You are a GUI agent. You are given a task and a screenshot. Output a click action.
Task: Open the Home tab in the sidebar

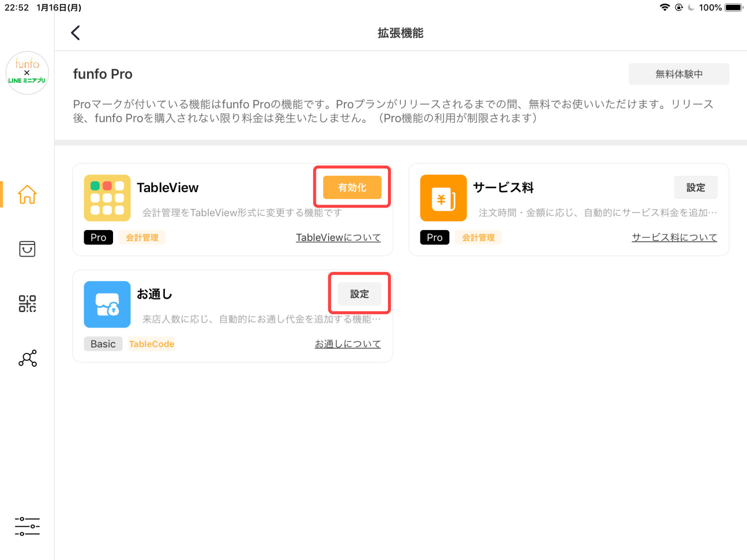tap(27, 194)
